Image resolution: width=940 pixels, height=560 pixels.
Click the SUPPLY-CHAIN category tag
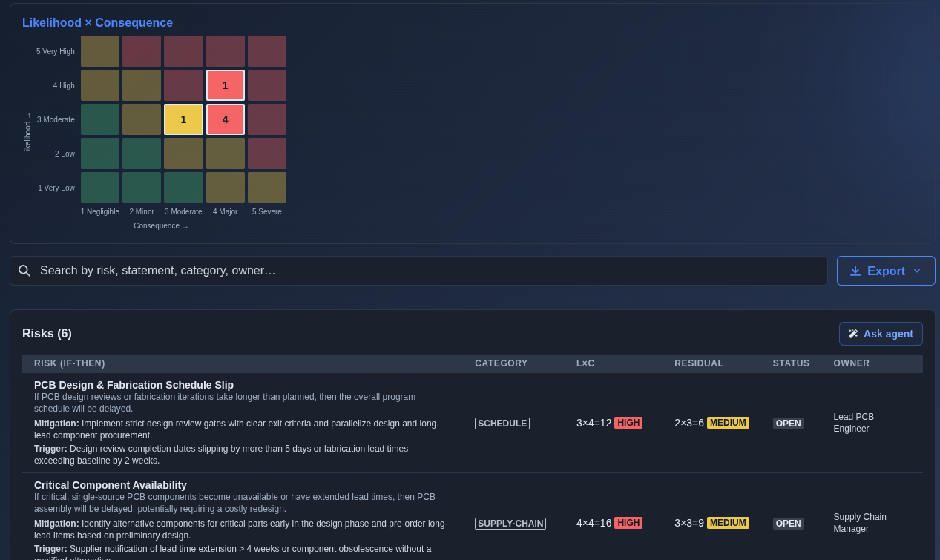pyautogui.click(x=510, y=524)
